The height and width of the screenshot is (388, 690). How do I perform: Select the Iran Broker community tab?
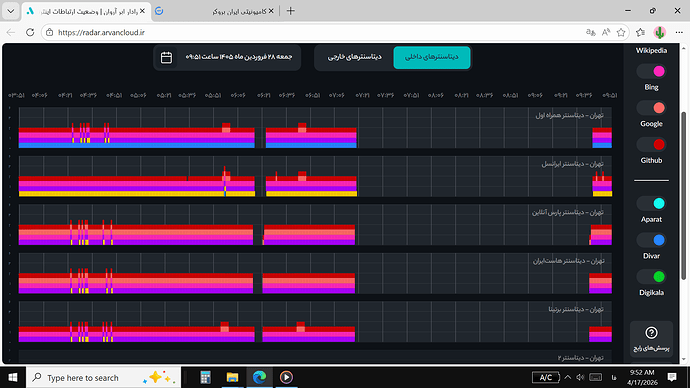(216, 11)
